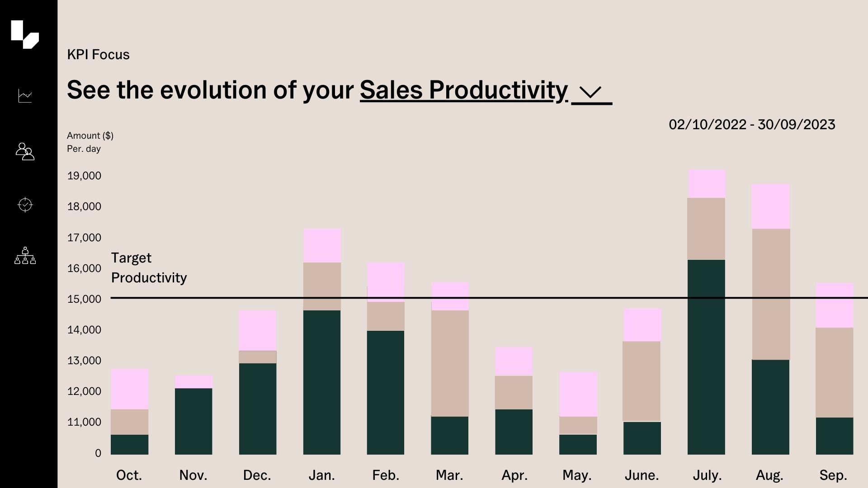Click the Amount ($) Per. day axis label
This screenshot has height=488, width=868.
click(x=90, y=141)
